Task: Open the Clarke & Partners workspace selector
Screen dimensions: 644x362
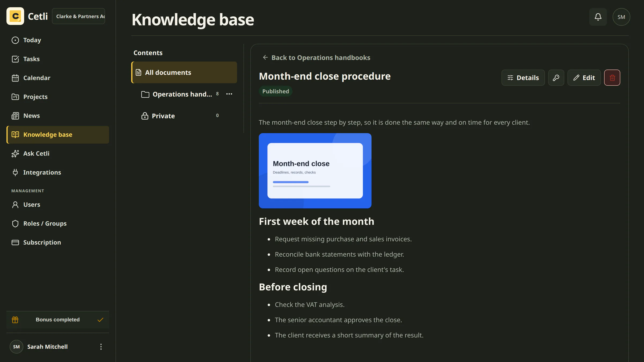Action: pyautogui.click(x=78, y=16)
